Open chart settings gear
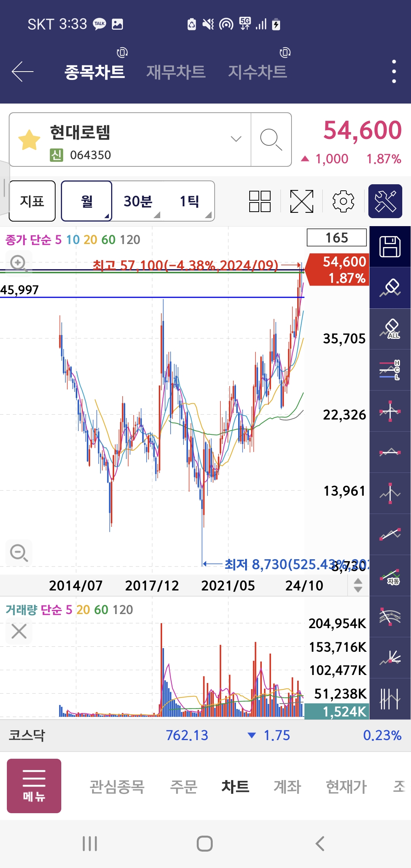This screenshot has width=411, height=868. [343, 201]
